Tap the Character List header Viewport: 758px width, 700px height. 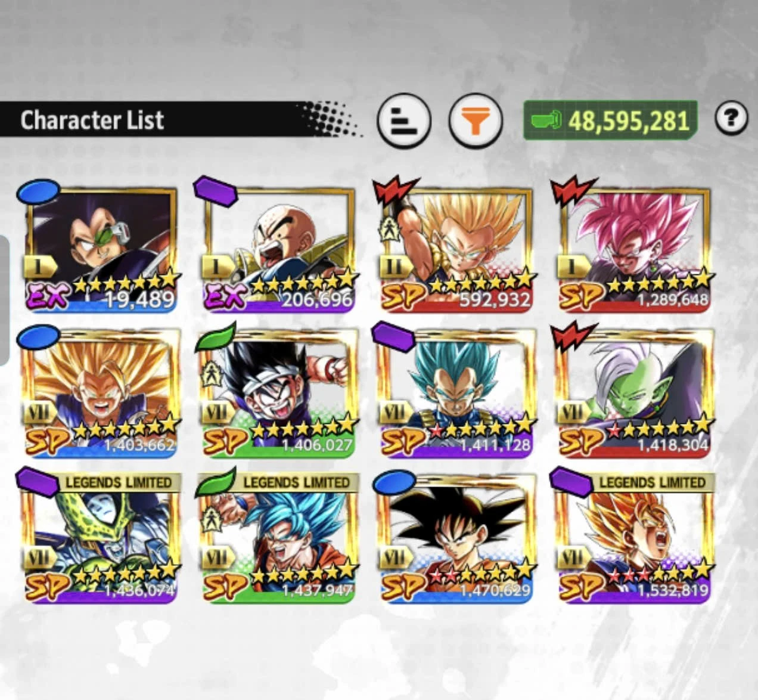tap(92, 120)
